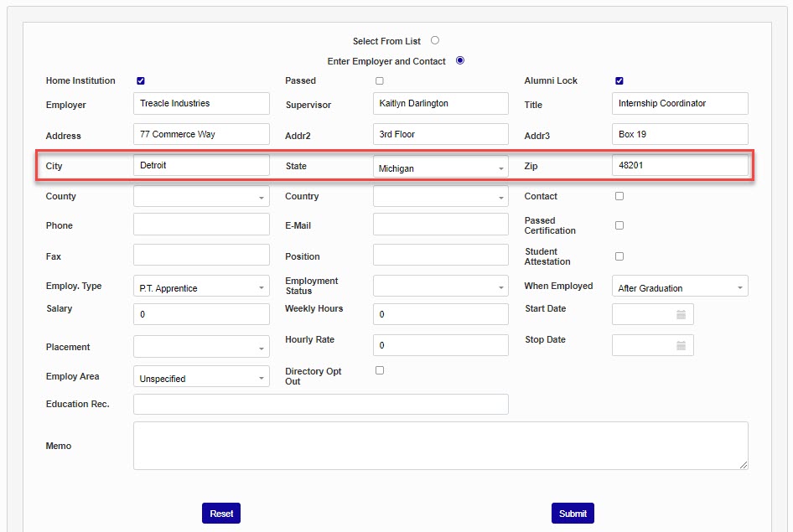Open the County dropdown list
The width and height of the screenshot is (793, 532).
pyautogui.click(x=201, y=197)
